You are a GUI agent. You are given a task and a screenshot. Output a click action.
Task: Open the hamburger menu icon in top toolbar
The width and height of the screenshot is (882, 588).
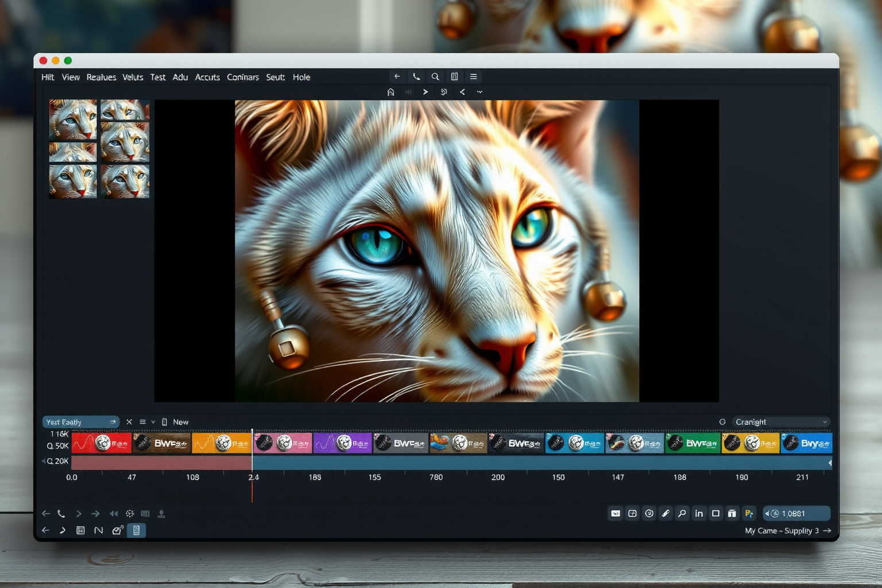[473, 77]
